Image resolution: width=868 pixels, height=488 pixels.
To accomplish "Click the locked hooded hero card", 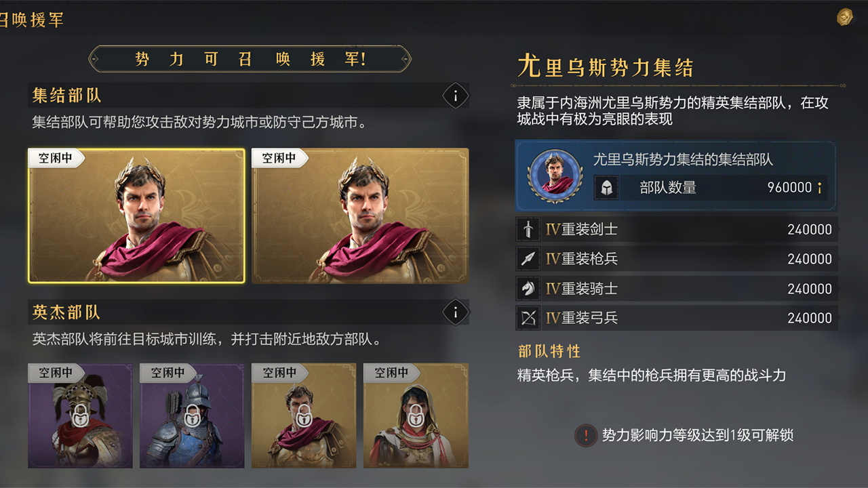I will (x=416, y=415).
